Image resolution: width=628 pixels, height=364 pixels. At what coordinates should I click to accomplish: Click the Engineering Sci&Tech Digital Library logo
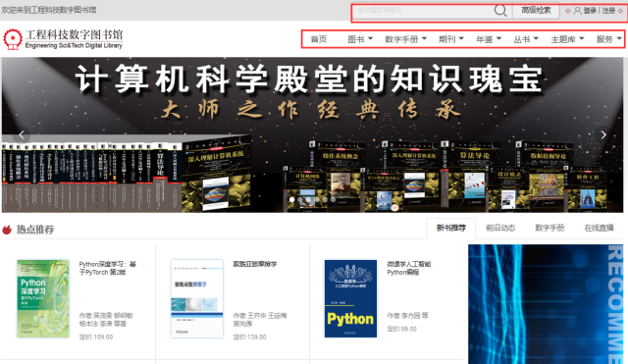pos(63,39)
